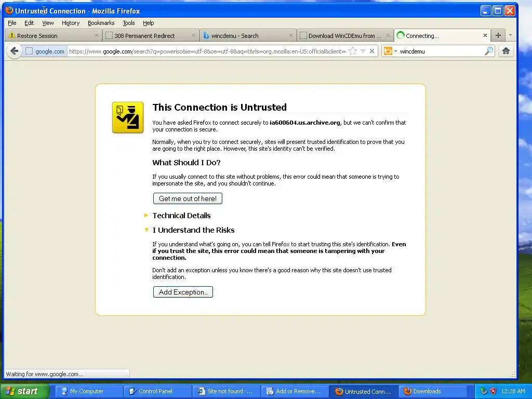Click the safely remove hardware tray icon
Image resolution: width=532 pixels, height=399 pixels.
point(484,391)
